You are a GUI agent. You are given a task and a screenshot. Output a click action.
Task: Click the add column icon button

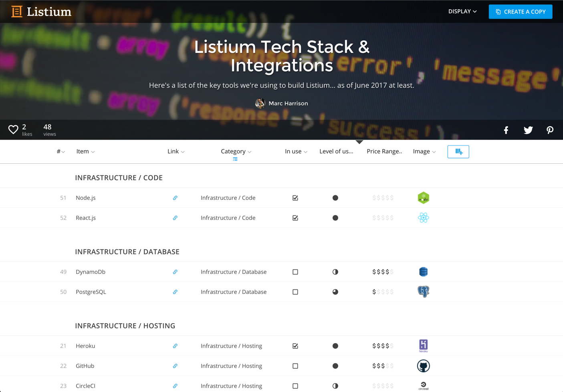(x=458, y=152)
